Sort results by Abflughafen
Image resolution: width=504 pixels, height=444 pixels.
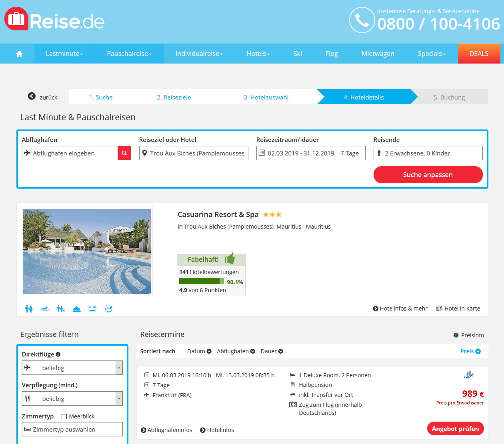coord(236,351)
